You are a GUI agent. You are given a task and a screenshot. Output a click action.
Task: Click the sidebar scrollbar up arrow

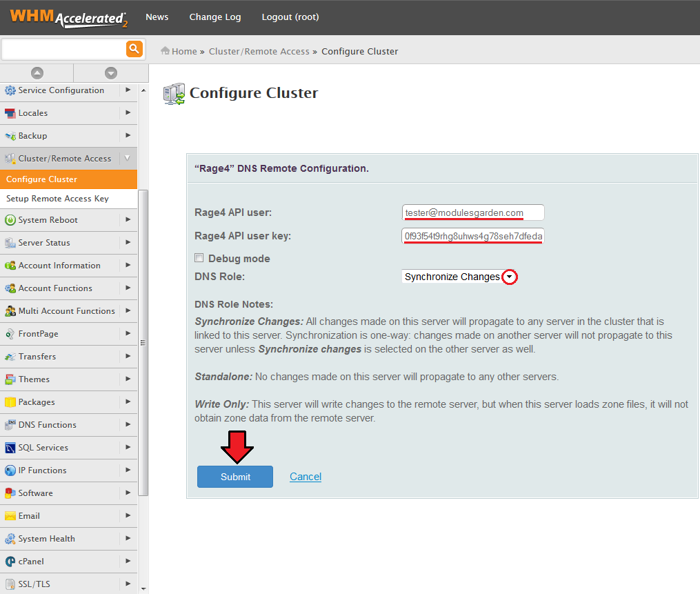[143, 90]
